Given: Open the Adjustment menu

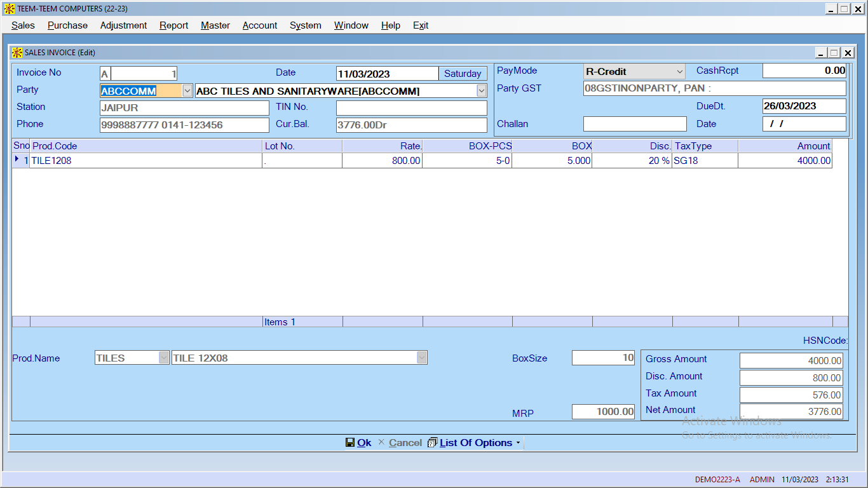Looking at the screenshot, I should coord(123,25).
